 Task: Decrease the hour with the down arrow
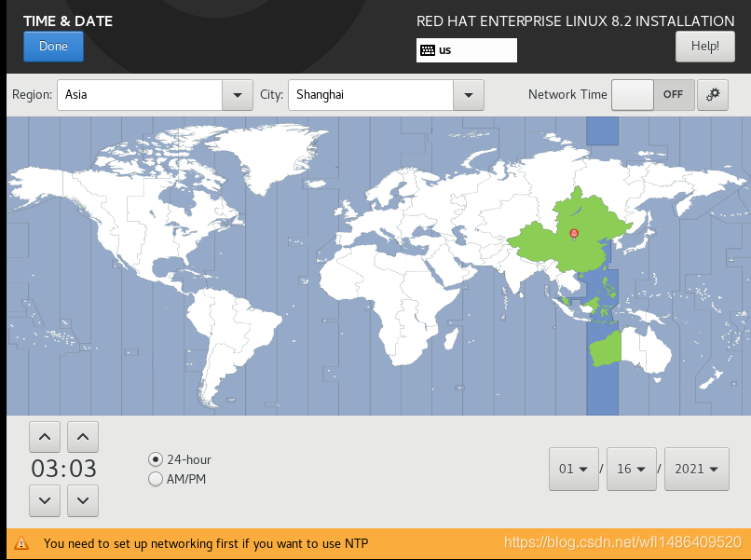point(45,500)
